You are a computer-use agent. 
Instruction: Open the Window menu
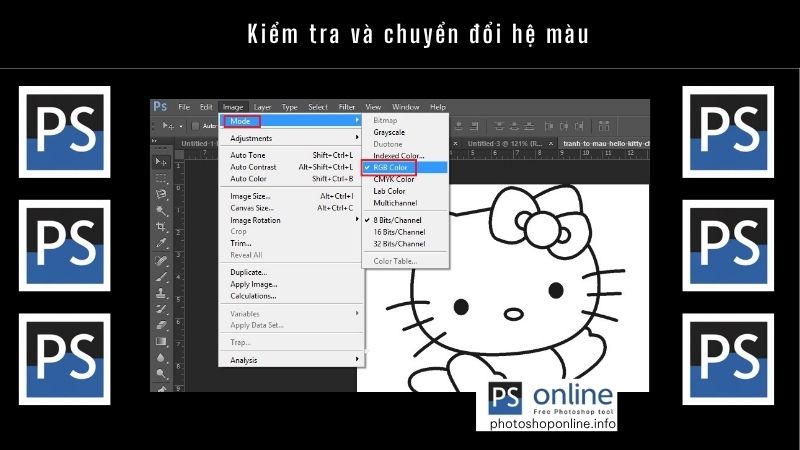point(406,107)
